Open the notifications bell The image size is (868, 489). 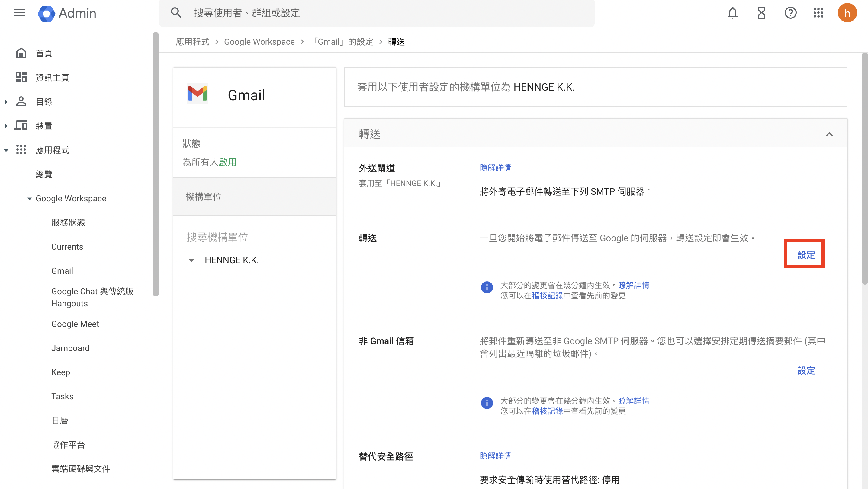coord(732,13)
